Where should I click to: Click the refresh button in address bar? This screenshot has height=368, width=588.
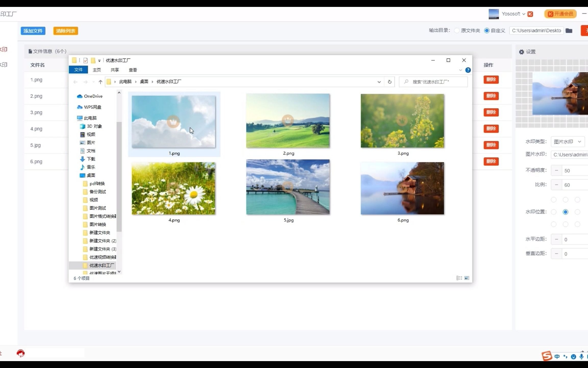389,82
